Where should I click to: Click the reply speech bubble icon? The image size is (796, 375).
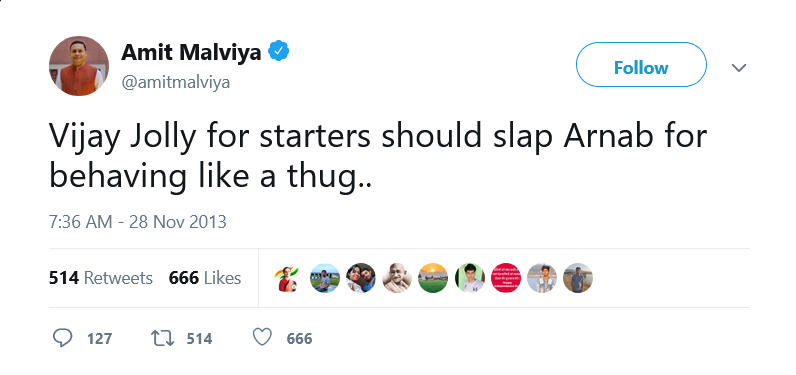[x=62, y=338]
